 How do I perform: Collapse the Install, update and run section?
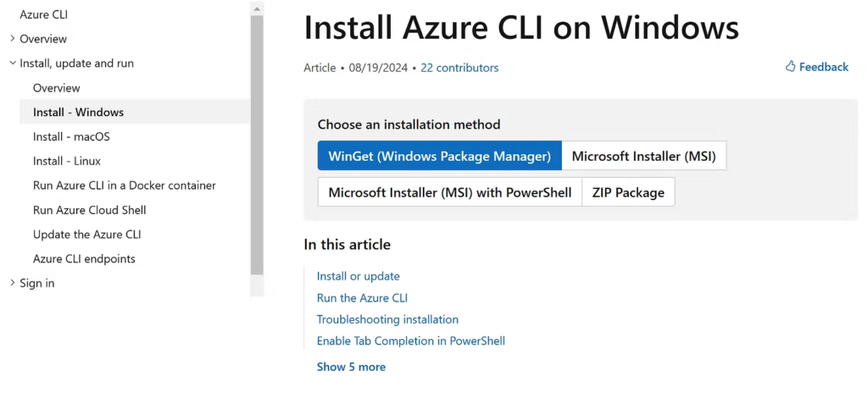coord(13,64)
